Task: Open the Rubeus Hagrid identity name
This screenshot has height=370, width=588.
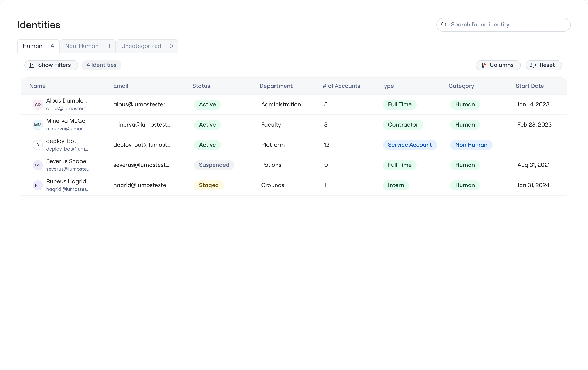Action: pos(66,181)
